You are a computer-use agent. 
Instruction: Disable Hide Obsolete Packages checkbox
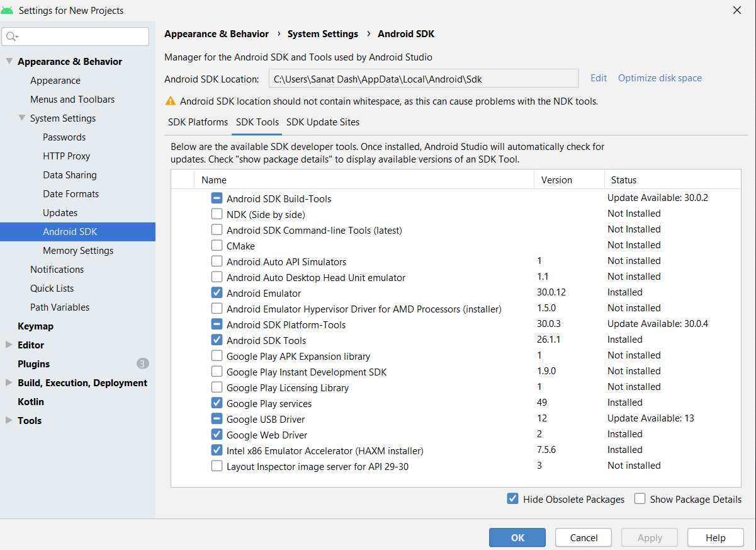(512, 499)
